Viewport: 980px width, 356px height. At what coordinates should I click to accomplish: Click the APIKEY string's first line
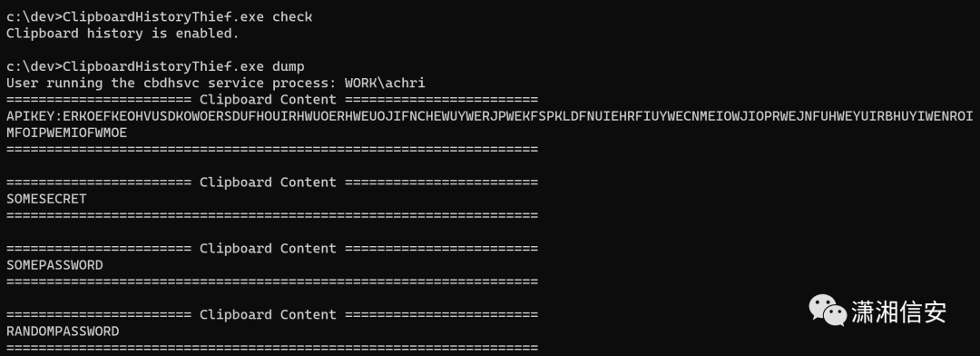pos(490,116)
